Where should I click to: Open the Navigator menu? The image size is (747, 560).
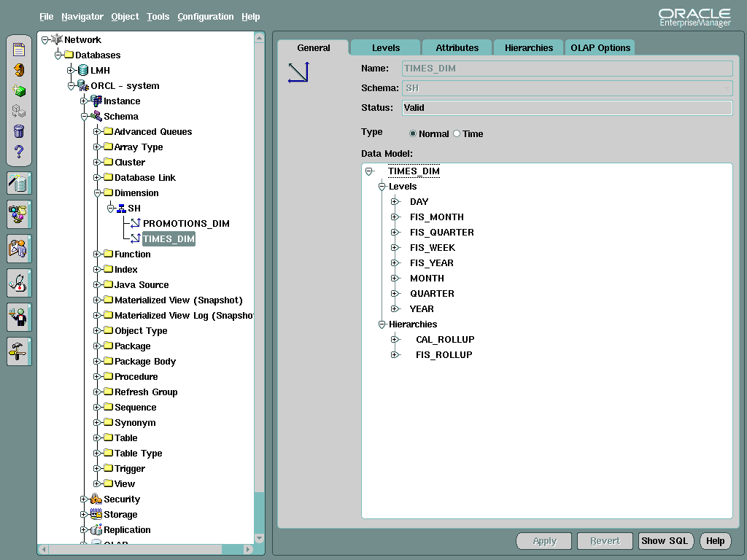[x=82, y=17]
